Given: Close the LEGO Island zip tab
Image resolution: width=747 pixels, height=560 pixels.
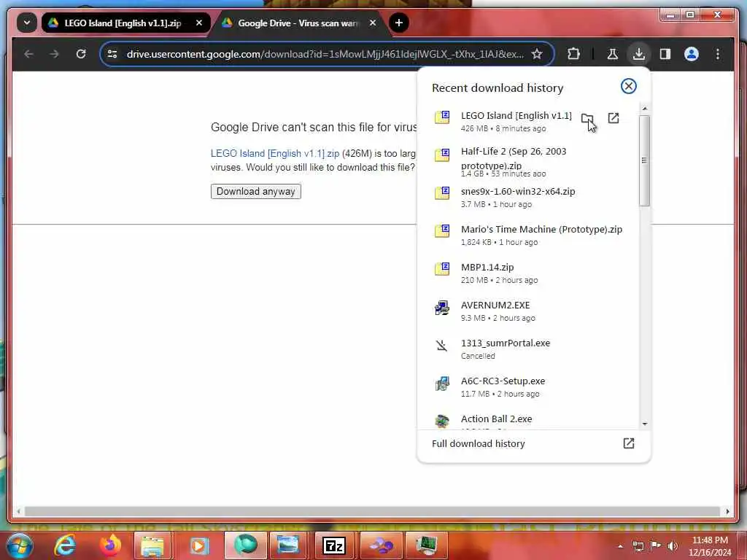Looking at the screenshot, I should tap(199, 23).
